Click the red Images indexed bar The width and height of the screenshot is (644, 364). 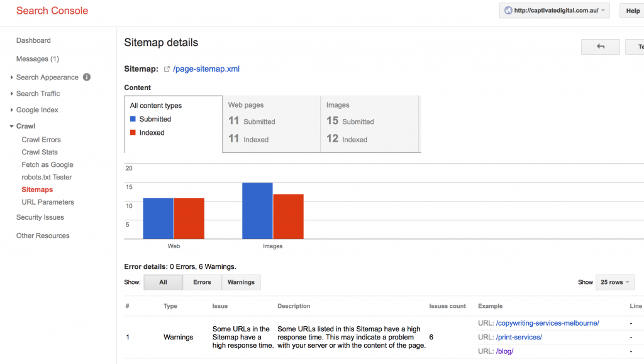288,217
